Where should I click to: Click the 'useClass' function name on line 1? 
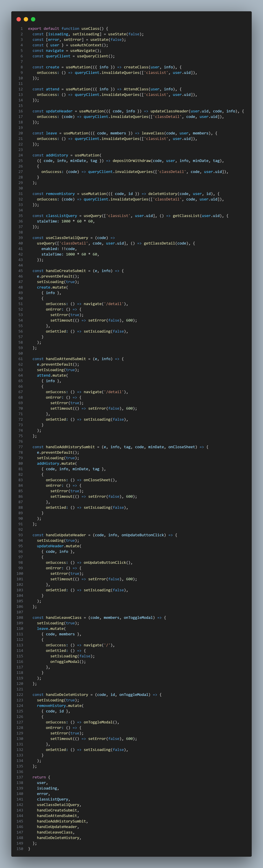[x=90, y=29]
